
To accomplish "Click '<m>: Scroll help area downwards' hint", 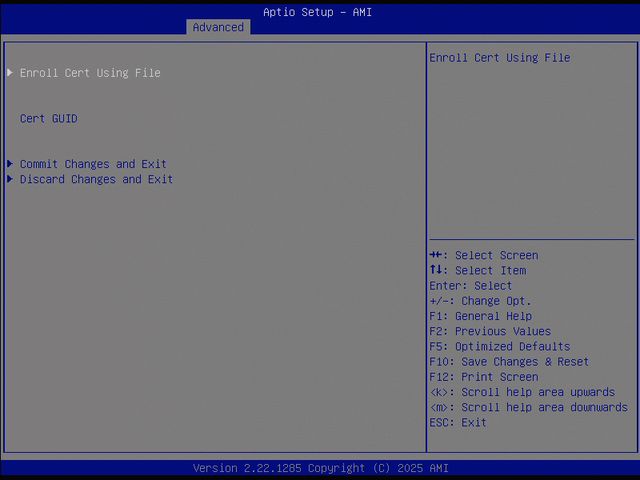I will [529, 407].
